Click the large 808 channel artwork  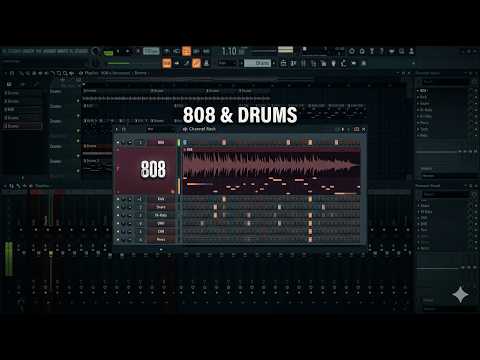(x=146, y=171)
